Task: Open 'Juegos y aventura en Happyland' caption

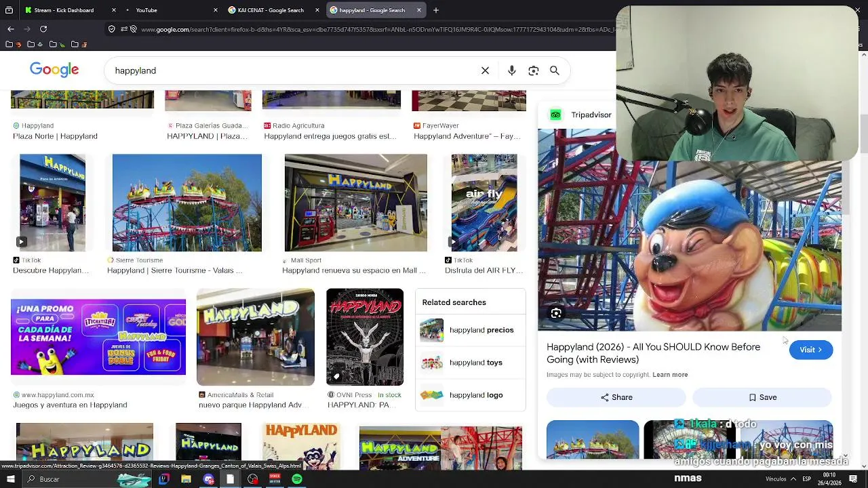Action: 70,405
